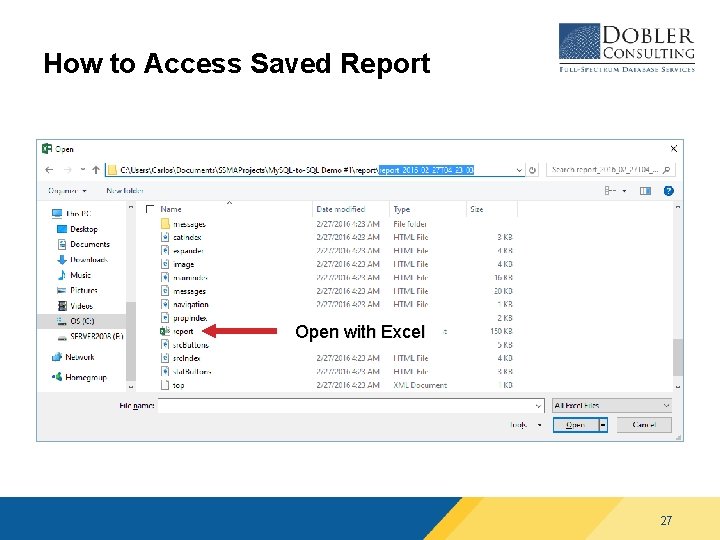Open the view options dropdown arrow
Screen dimensions: 720x540
(624, 191)
